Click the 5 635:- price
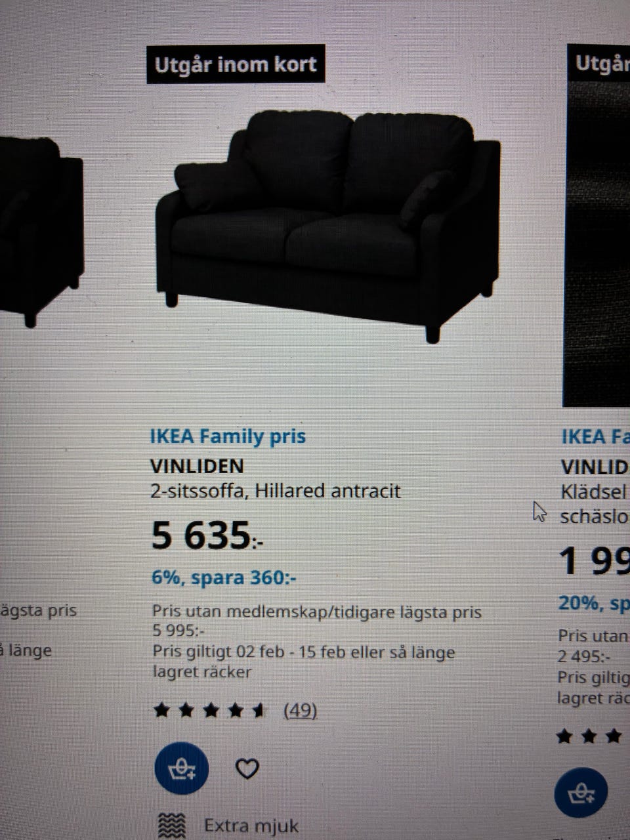Image resolution: width=630 pixels, height=840 pixels. [207, 535]
